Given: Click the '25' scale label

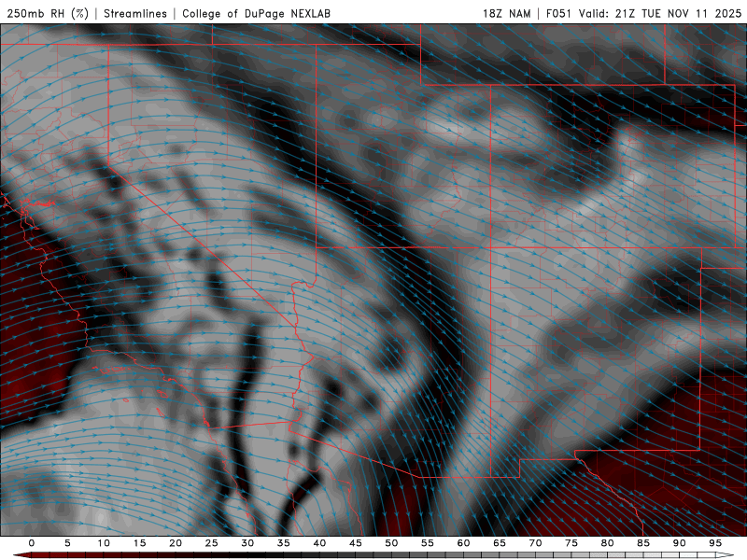Looking at the screenshot, I should click(x=212, y=543).
